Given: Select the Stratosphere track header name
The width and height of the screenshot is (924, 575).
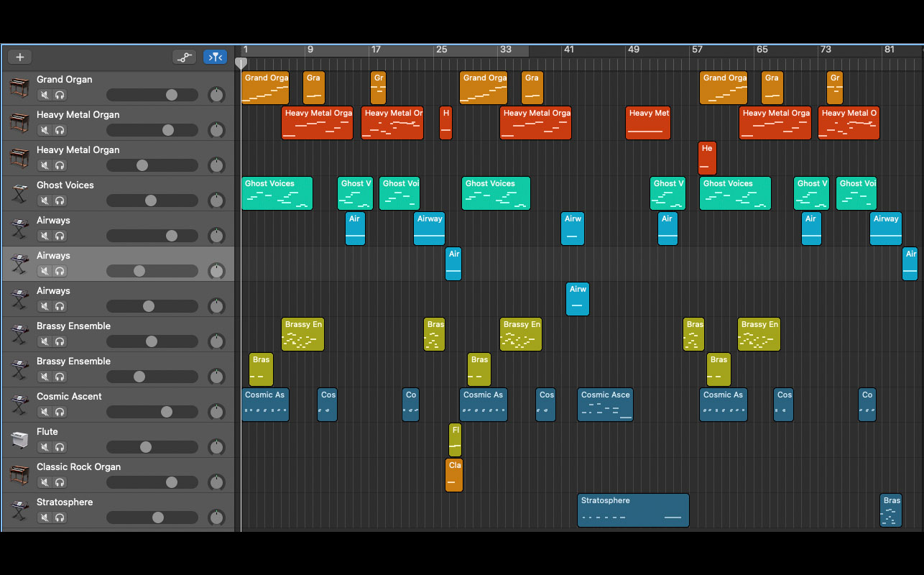Looking at the screenshot, I should point(65,502).
